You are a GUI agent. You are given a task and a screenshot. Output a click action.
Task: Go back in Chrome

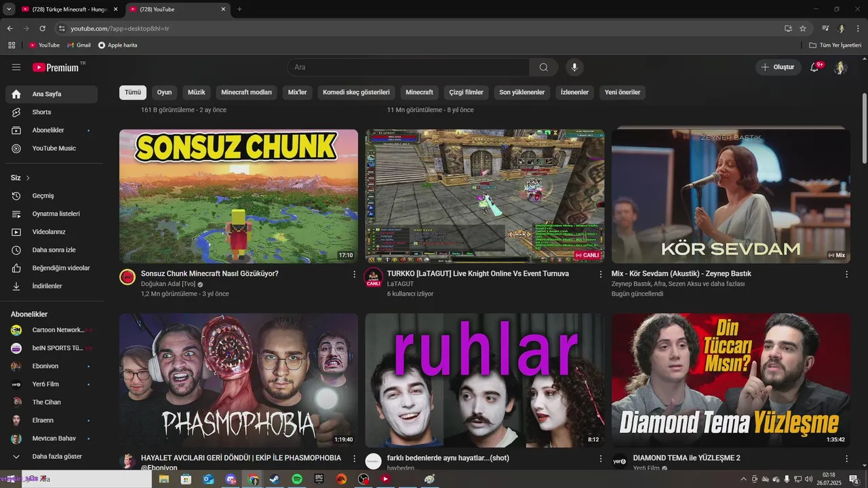point(9,28)
